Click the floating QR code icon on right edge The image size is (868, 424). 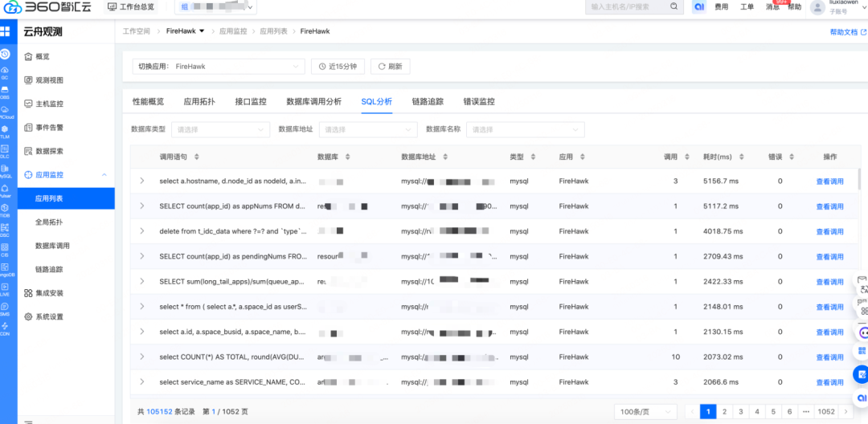click(862, 350)
